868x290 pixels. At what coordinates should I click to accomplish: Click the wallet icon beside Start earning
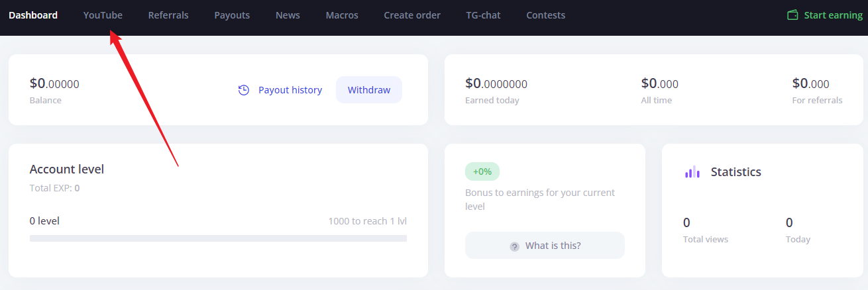point(792,15)
